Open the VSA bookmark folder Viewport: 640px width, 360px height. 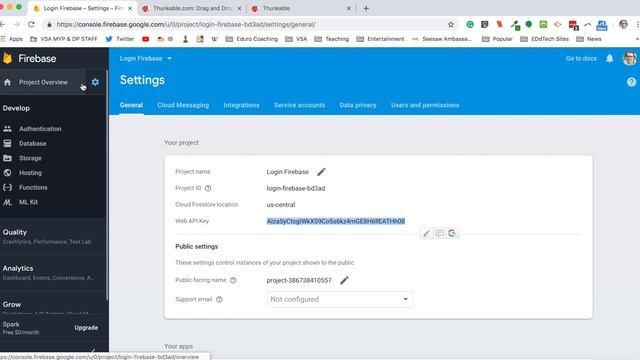pos(296,39)
